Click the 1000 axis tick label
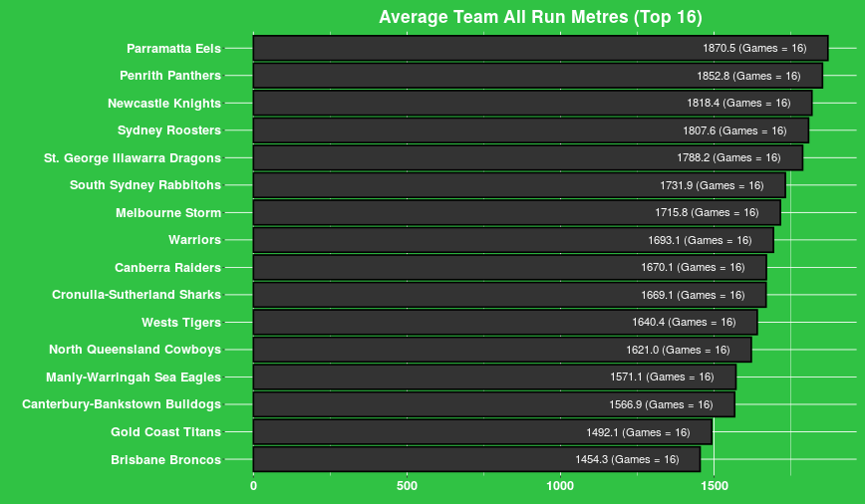This screenshot has width=865, height=504. pyautogui.click(x=560, y=486)
